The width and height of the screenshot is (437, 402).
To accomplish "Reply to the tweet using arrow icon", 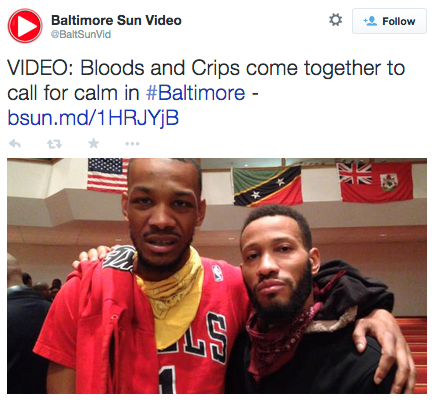I will coord(15,144).
